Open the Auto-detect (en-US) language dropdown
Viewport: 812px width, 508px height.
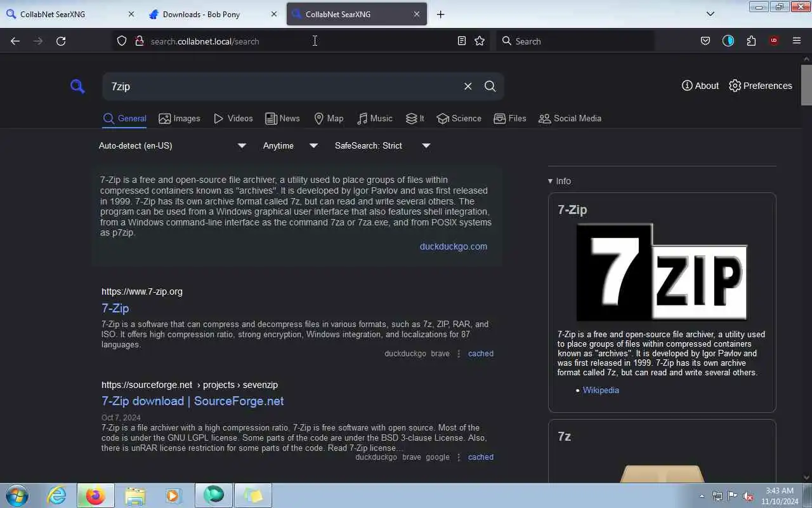[173, 145]
